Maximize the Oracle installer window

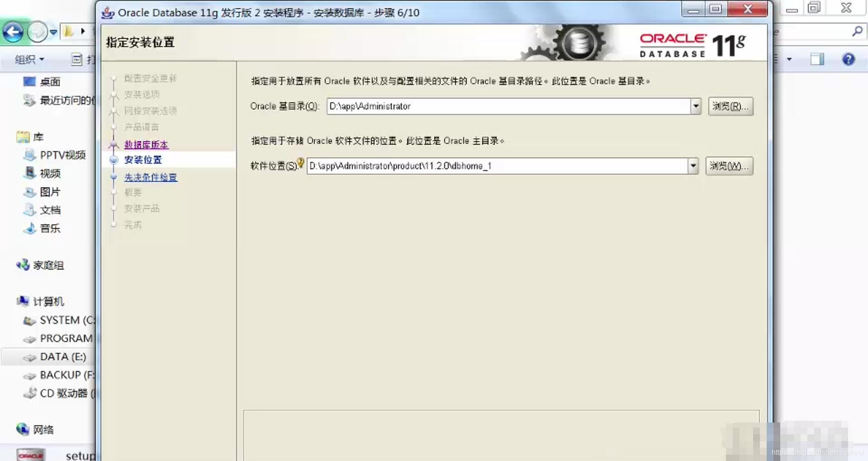(x=716, y=10)
